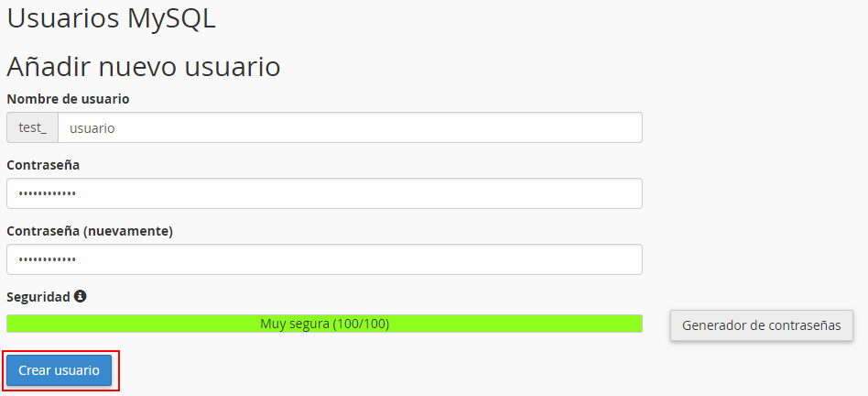
Task: Click the Nombre de usuario label
Action: pos(68,98)
